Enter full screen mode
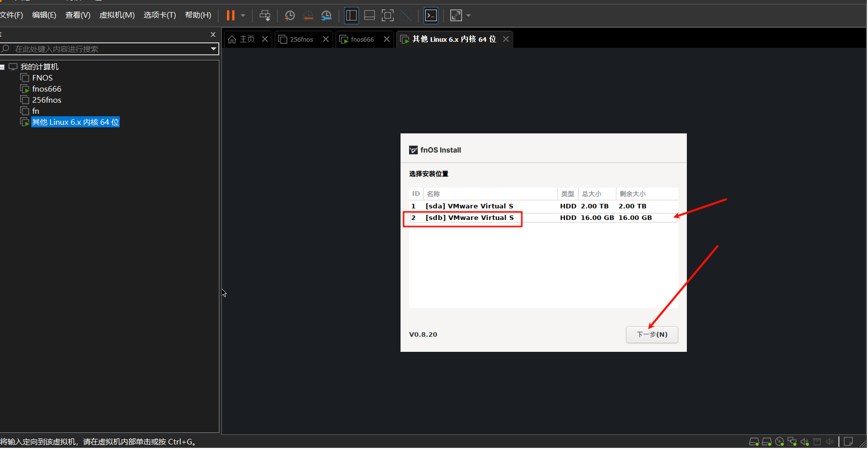868x451 pixels. [x=387, y=16]
